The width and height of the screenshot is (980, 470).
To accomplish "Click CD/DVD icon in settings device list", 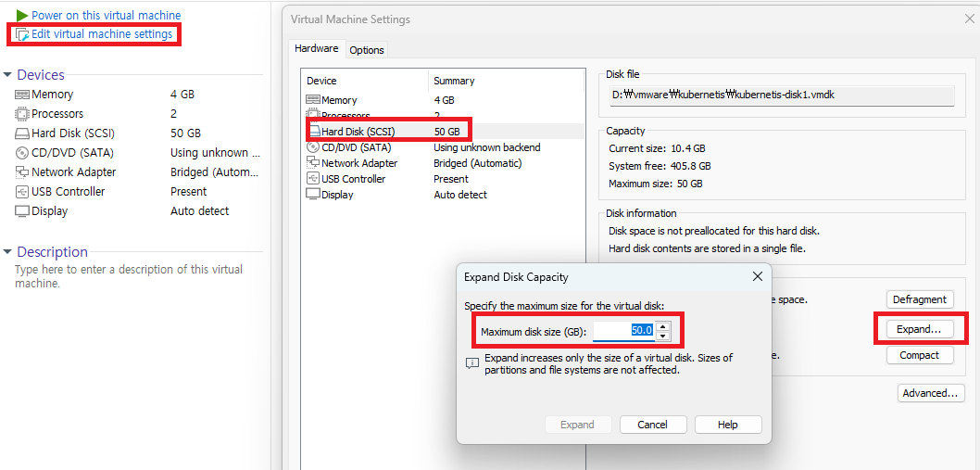I will point(313,147).
